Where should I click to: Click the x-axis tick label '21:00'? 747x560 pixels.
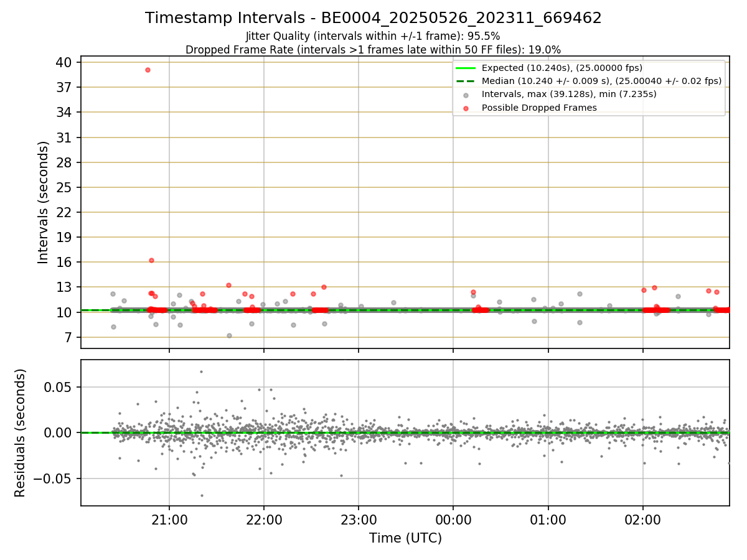pos(169,520)
